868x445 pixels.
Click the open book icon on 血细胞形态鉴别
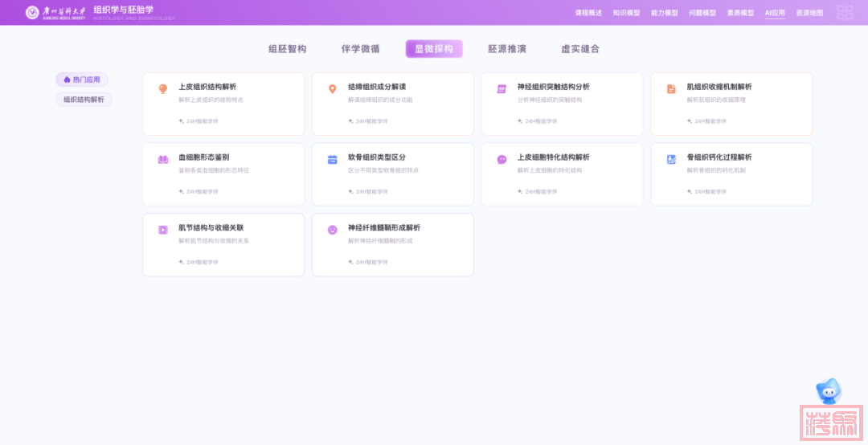tap(163, 159)
